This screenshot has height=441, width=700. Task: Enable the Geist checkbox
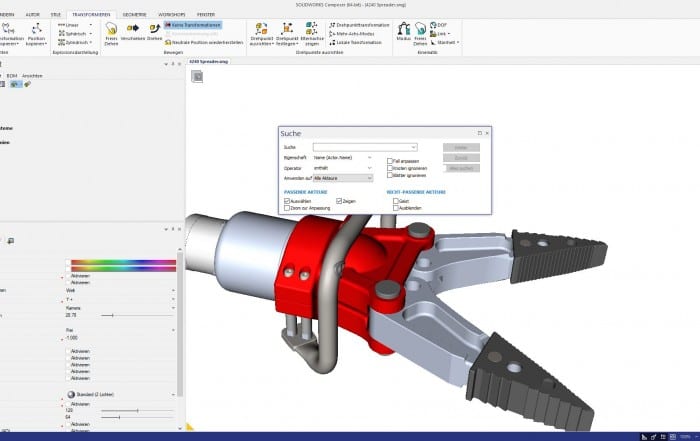coord(396,201)
